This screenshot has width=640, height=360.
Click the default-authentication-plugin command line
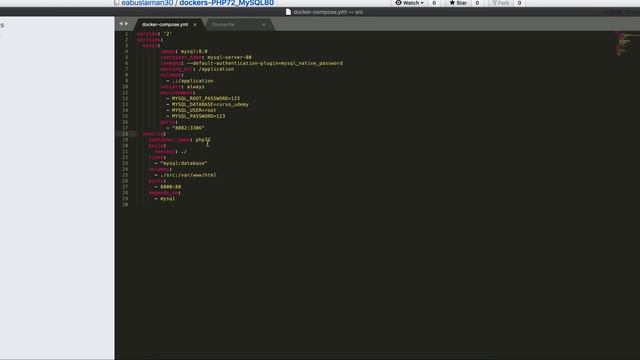pyautogui.click(x=251, y=63)
